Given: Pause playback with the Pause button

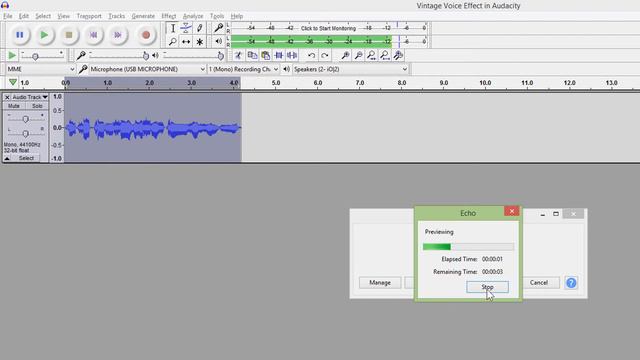Looking at the screenshot, I should coord(20,35).
